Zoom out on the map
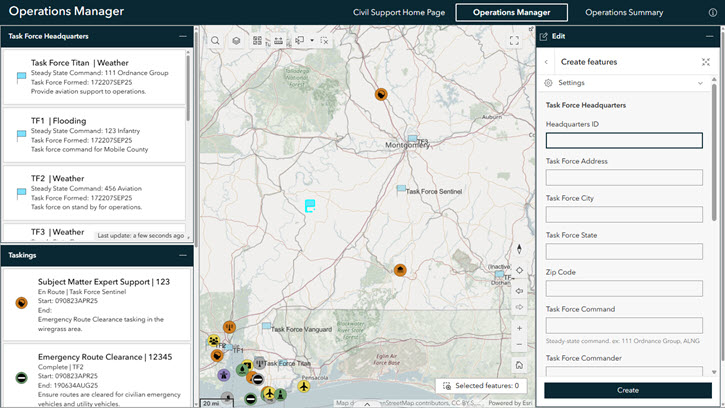 coord(519,345)
